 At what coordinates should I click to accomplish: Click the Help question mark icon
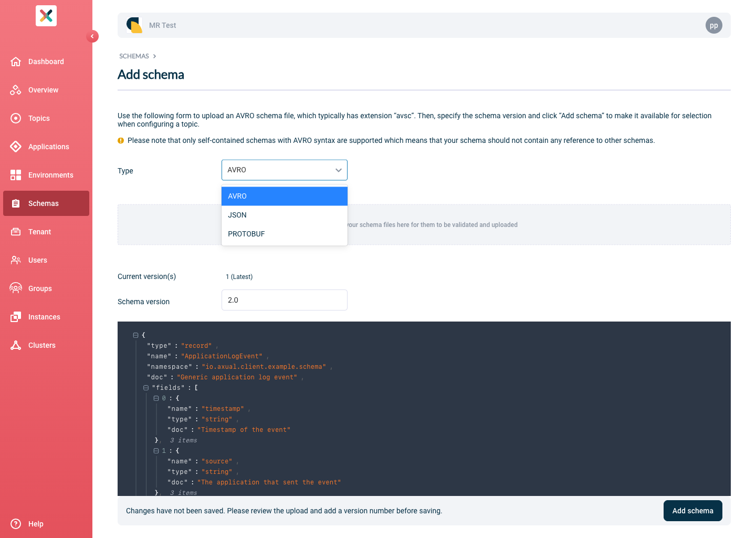(x=16, y=524)
